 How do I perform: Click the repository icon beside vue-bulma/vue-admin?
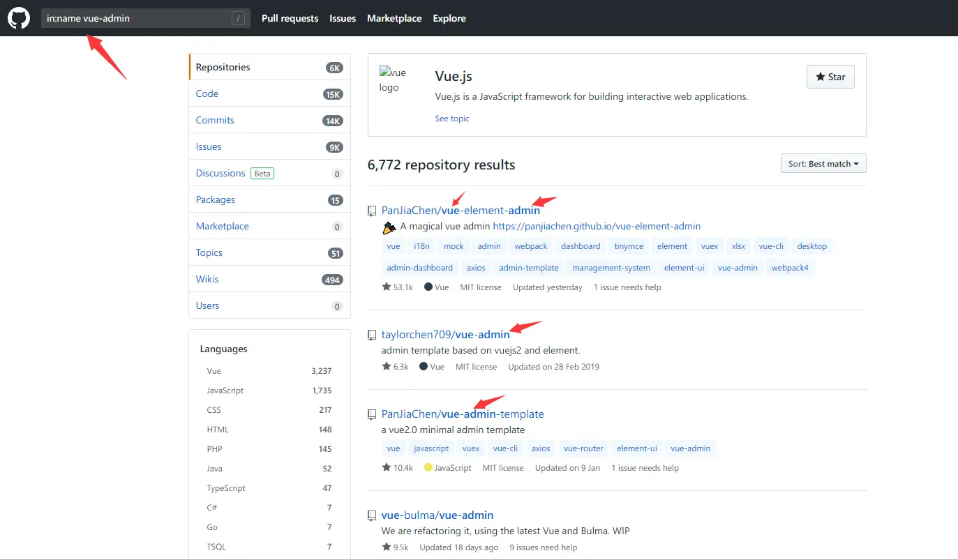pos(373,515)
